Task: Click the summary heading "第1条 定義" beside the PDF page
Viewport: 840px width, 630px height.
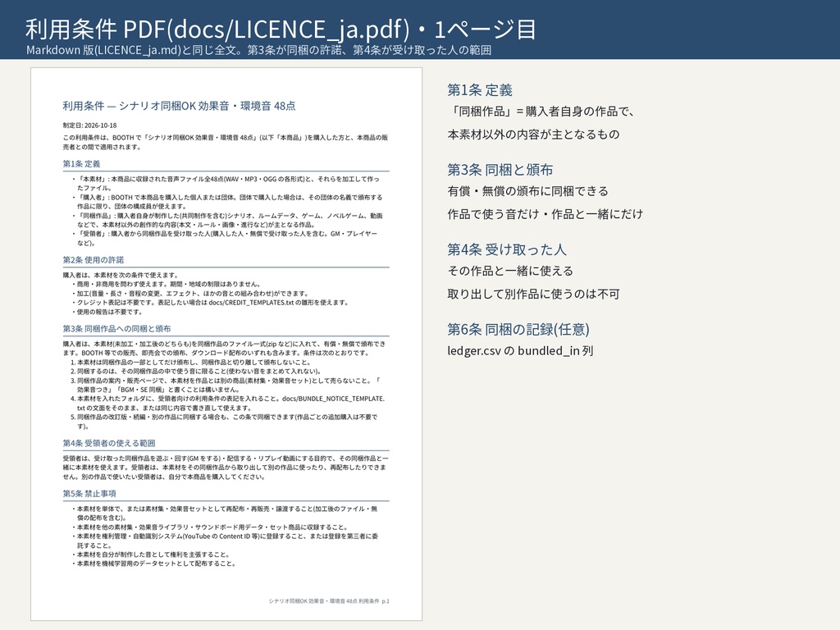Action: 480,90
